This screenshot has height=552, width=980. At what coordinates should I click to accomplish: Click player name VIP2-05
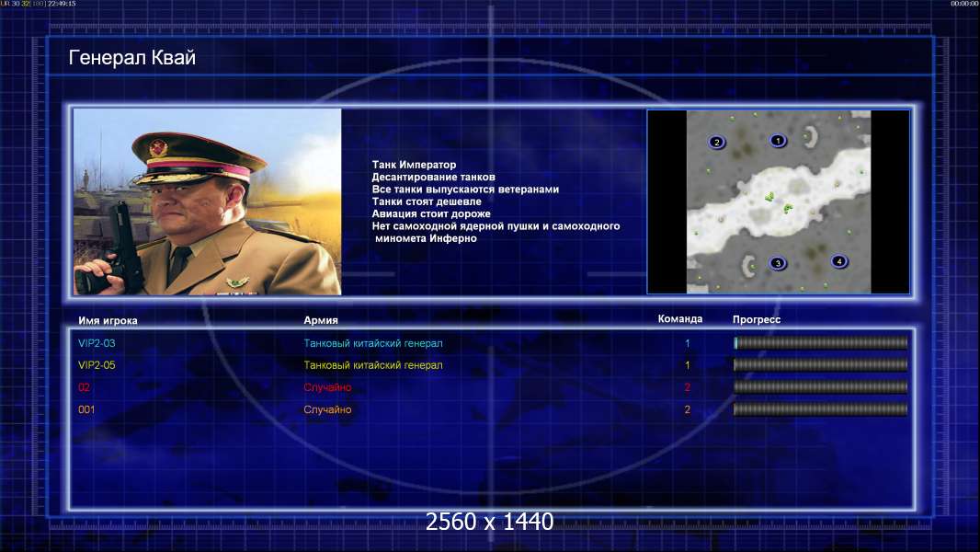click(97, 365)
